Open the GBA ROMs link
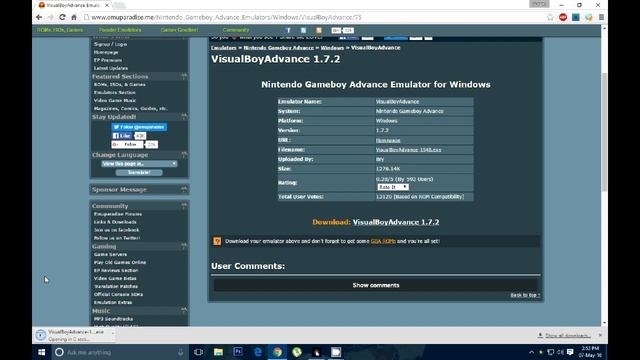640x360 pixels. (383, 241)
